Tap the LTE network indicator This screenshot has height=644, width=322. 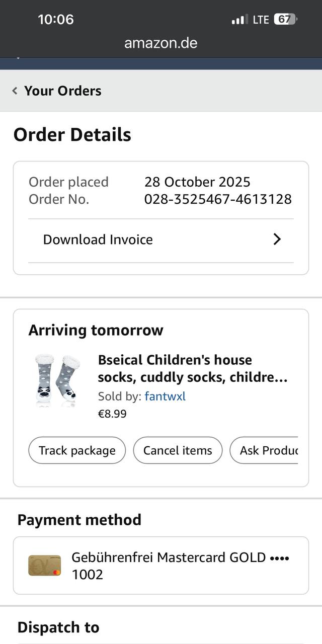(261, 20)
